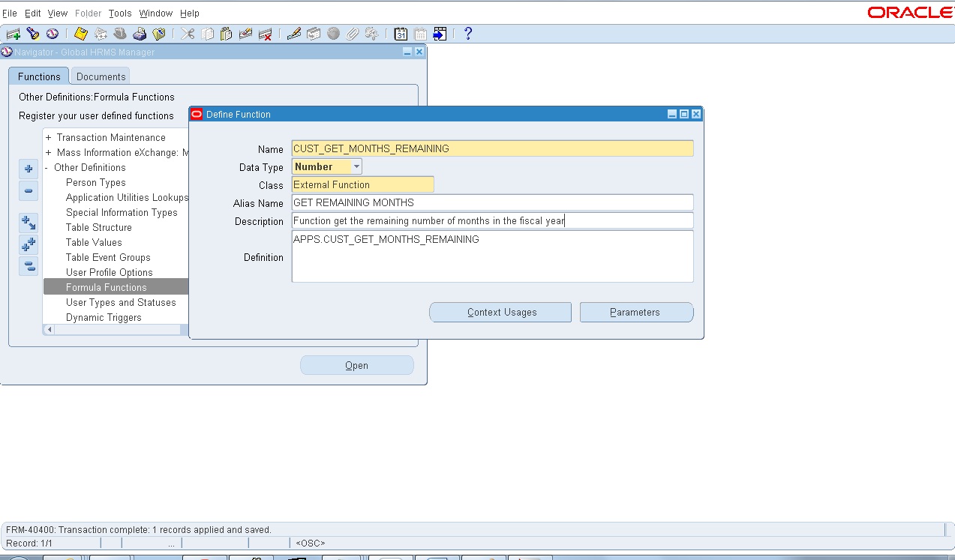This screenshot has width=955, height=560.
Task: Click the Record: 1/1 status indicator
Action: 29,543
